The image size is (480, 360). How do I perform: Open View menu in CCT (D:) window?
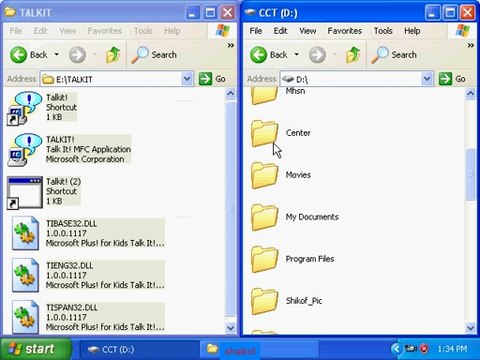coord(308,31)
